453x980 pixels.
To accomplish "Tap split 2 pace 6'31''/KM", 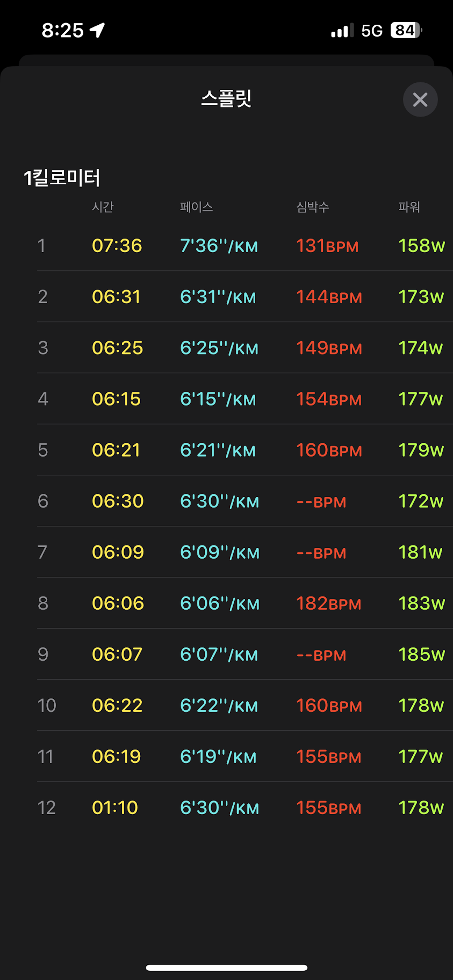I will (x=218, y=297).
